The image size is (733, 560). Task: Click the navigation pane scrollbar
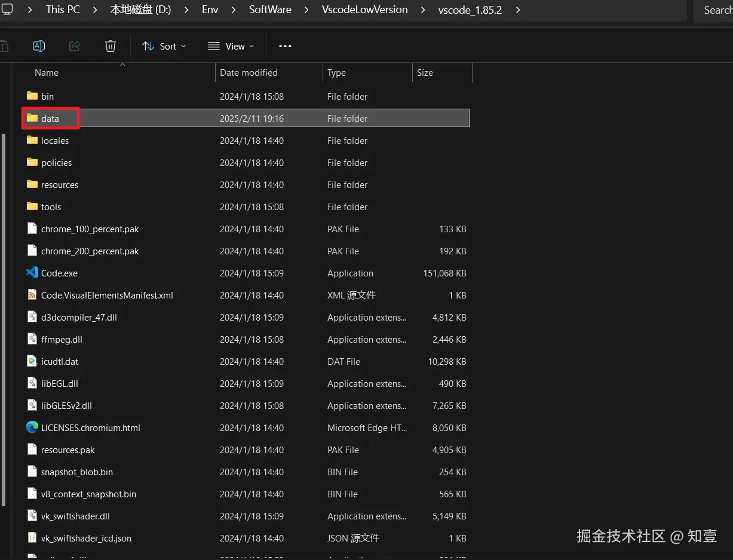click(5, 319)
